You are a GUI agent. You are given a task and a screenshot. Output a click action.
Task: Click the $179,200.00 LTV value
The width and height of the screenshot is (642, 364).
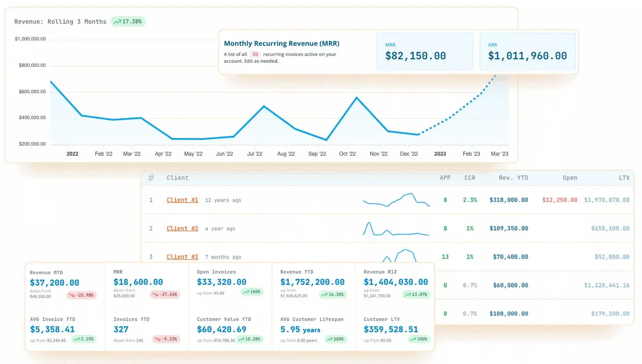610,314
